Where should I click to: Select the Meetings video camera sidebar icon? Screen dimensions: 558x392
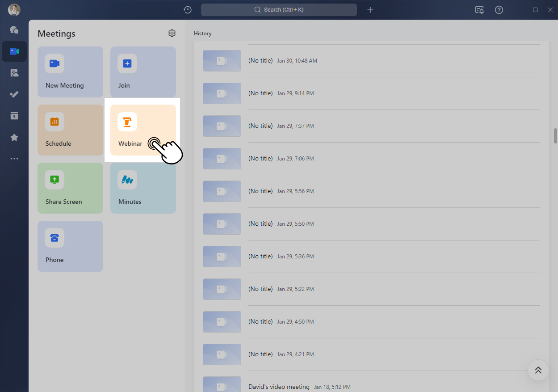click(14, 51)
